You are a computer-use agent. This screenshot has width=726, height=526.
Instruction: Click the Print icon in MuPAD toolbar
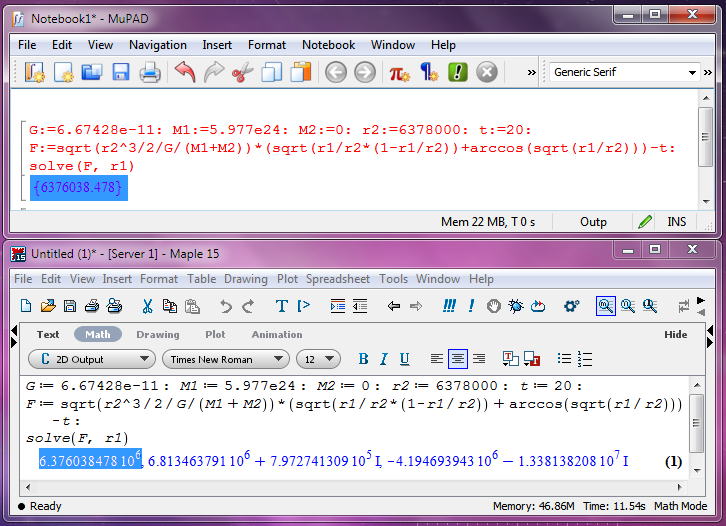pyautogui.click(x=150, y=72)
